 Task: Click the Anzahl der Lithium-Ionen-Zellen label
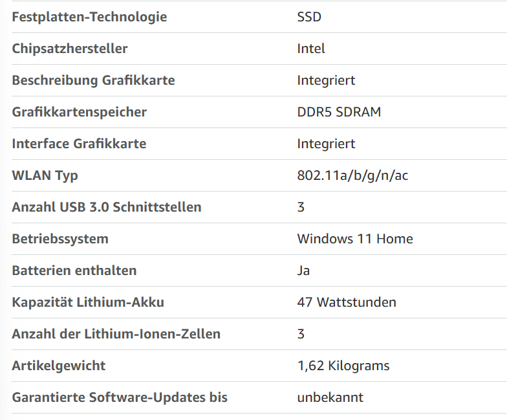tap(116, 334)
